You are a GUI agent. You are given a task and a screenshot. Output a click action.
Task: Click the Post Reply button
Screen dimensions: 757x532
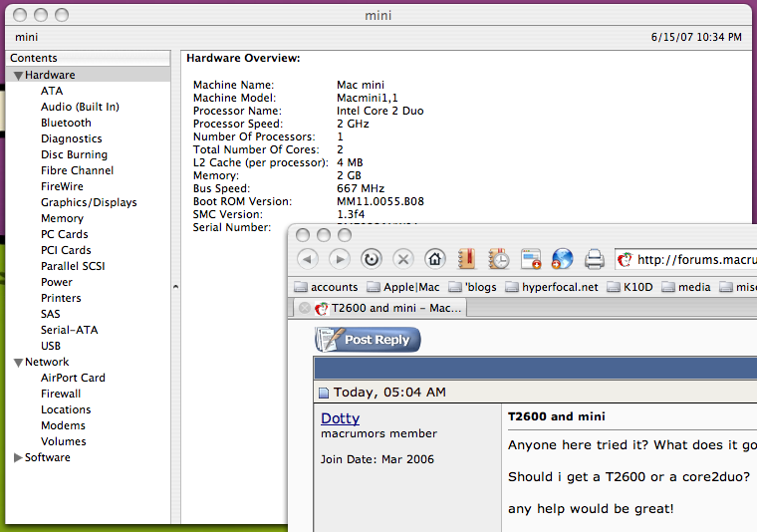(x=368, y=340)
